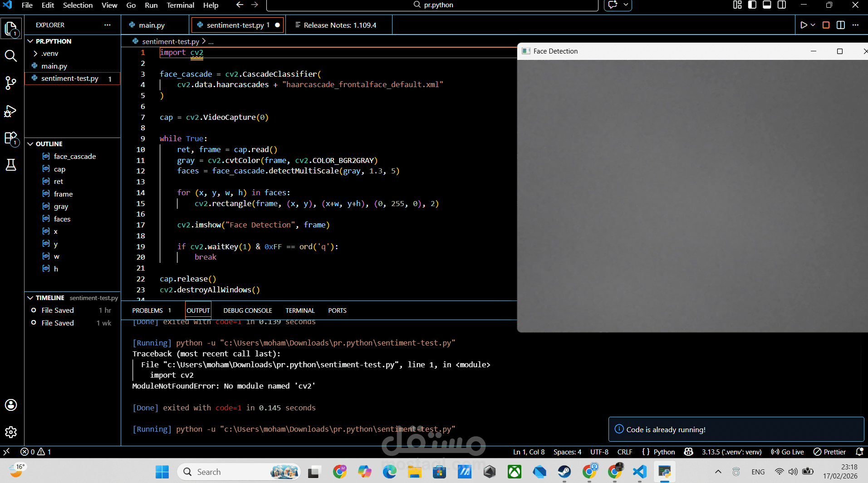Show hidden icons in the system tray
868x483 pixels.
[718, 472]
